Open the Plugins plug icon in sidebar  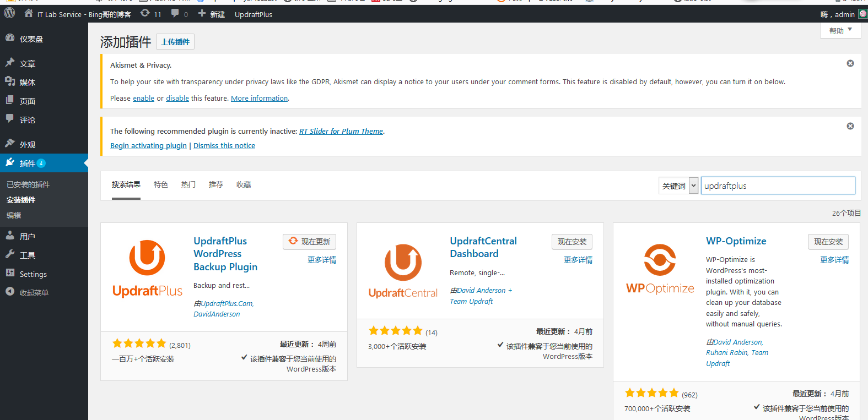[x=10, y=162]
